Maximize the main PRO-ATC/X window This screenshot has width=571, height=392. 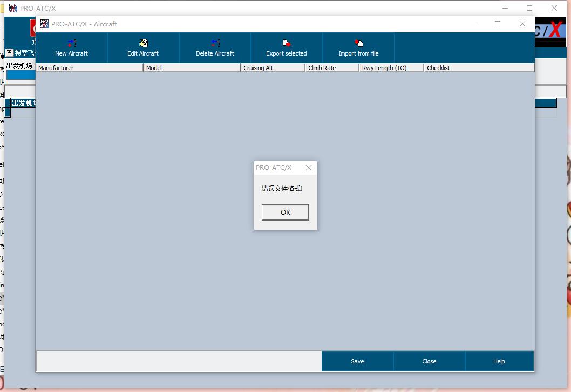coord(529,8)
